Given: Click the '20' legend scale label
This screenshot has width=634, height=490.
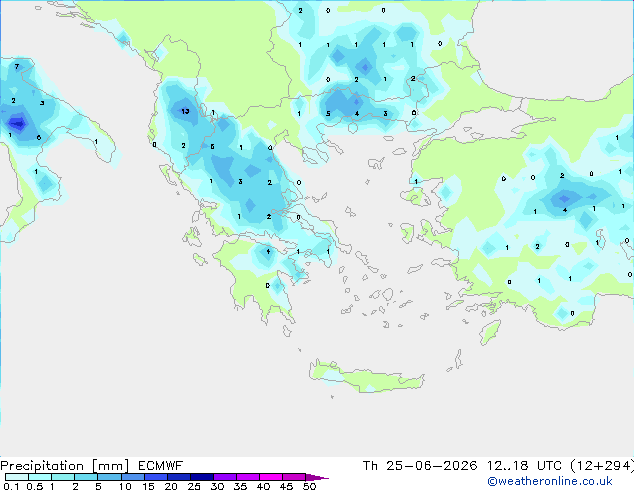Looking at the screenshot, I should click(171, 486).
